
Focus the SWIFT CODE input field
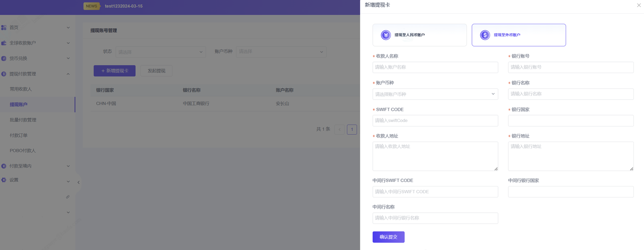point(435,120)
